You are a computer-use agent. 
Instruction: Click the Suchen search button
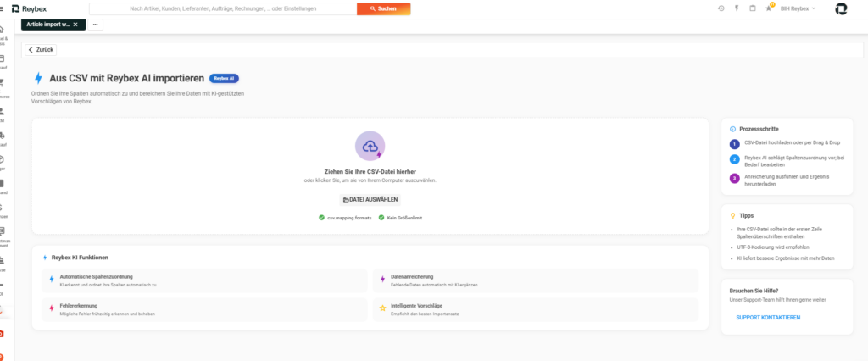coord(384,8)
